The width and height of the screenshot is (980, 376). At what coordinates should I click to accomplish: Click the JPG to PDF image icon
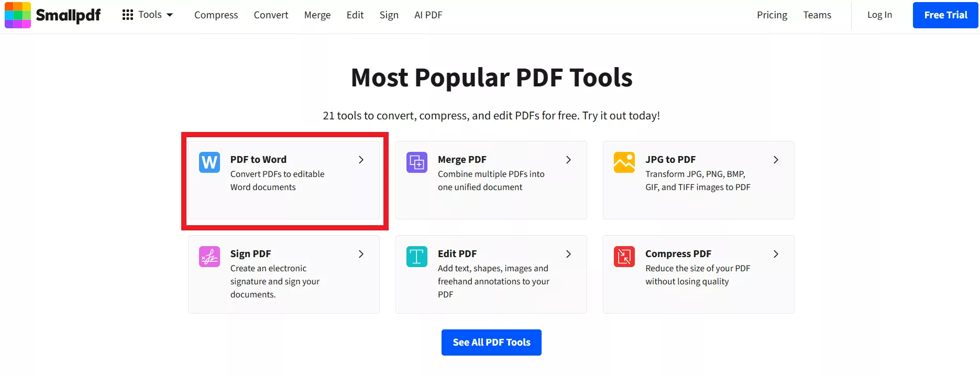(x=624, y=162)
